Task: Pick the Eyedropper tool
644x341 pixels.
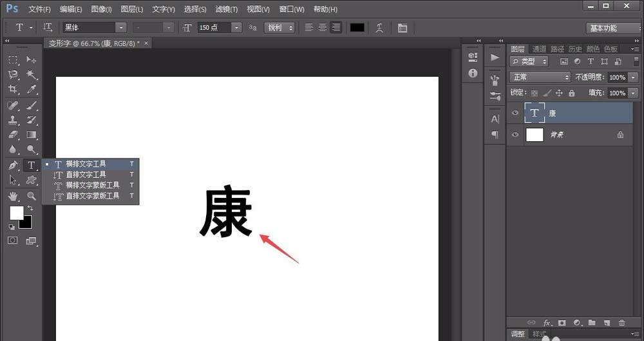Action: point(31,89)
